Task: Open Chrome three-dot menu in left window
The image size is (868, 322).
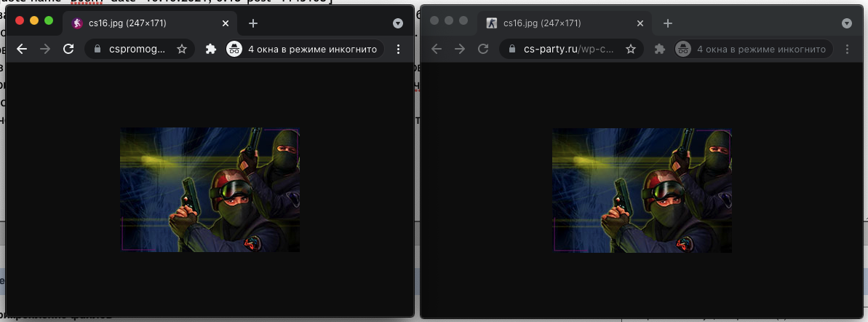Action: (398, 50)
